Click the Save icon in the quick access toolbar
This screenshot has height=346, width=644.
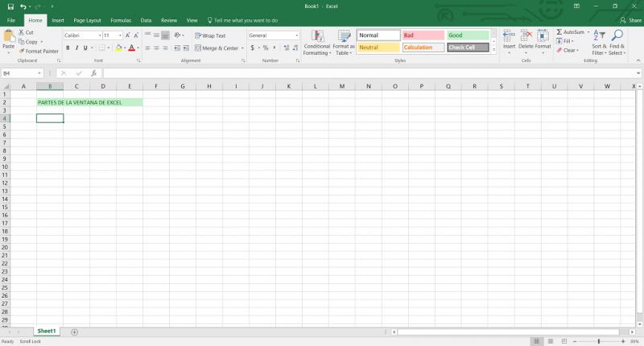coord(10,6)
